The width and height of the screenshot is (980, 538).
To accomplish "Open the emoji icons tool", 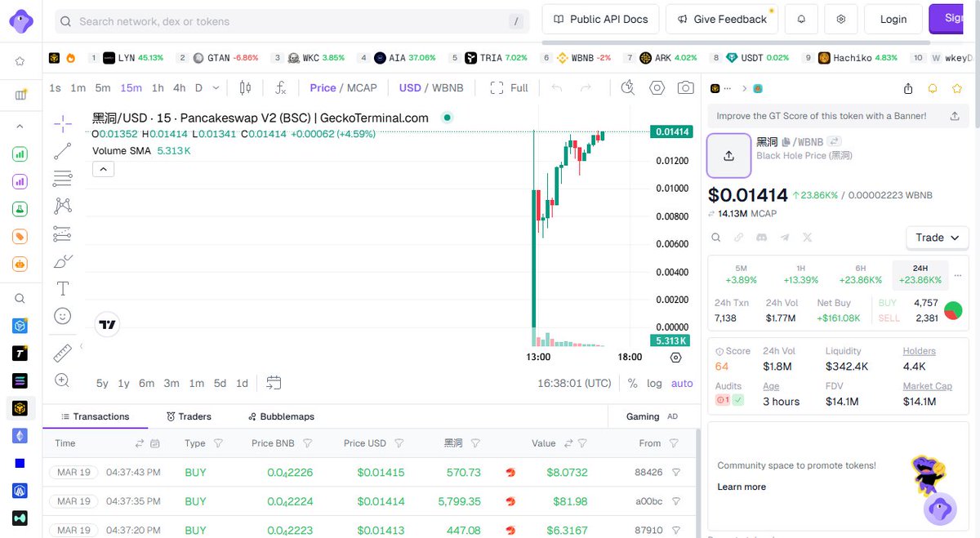I will (63, 316).
